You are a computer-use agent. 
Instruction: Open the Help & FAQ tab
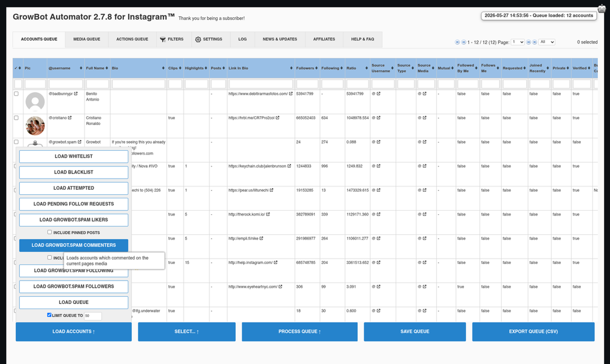coord(362,40)
